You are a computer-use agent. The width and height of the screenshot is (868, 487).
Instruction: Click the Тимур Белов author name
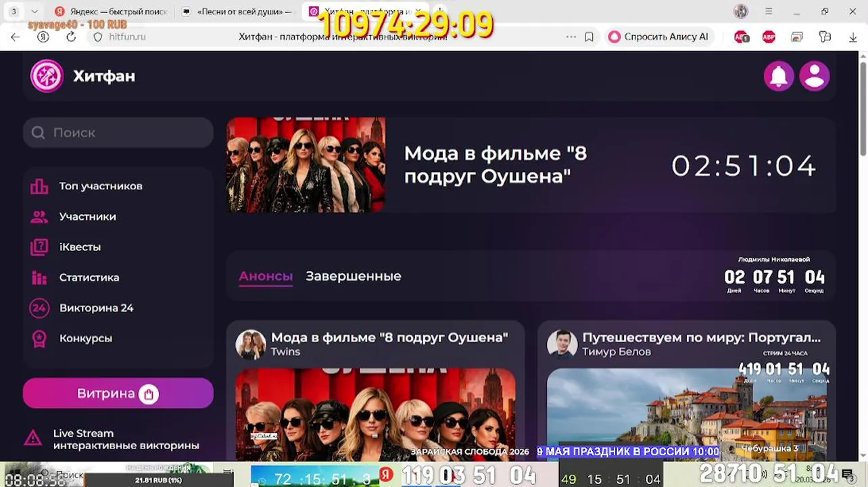click(x=617, y=352)
